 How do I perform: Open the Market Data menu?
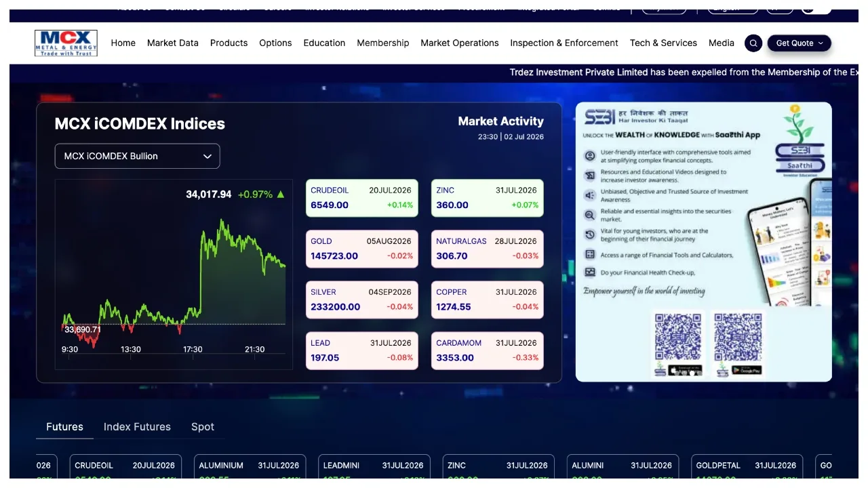(173, 43)
